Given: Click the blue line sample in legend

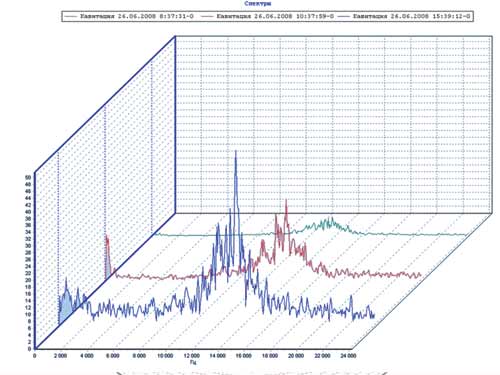Looking at the screenshot, I should coord(344,16).
